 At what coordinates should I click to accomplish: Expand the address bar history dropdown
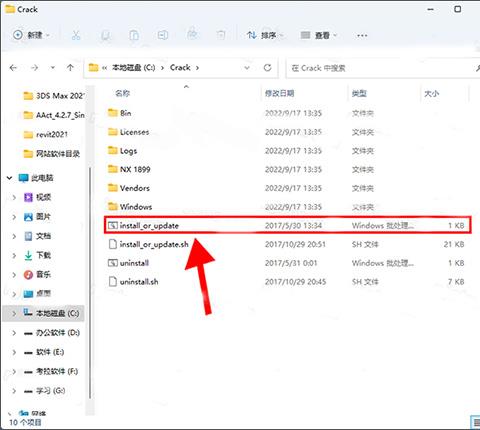coord(247,68)
